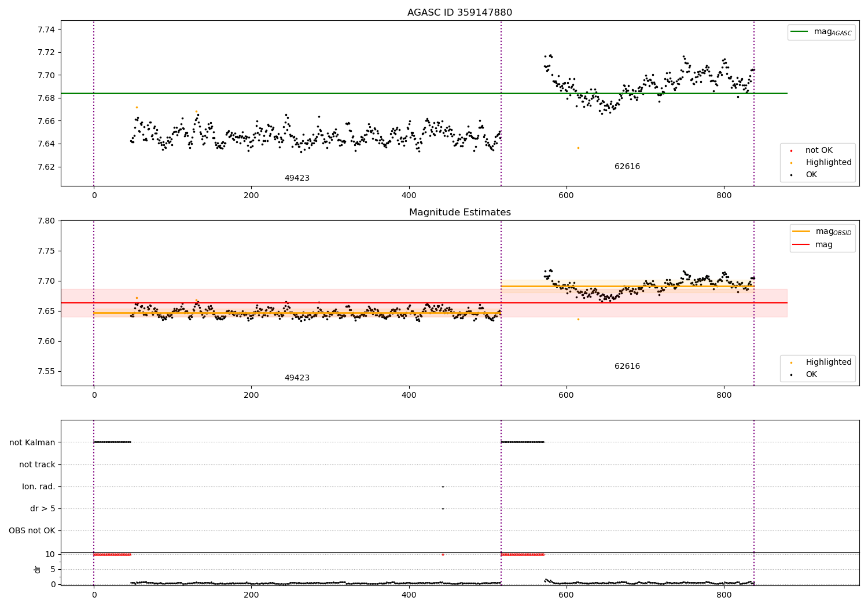Click the "7.65" y-axis tick label
Image resolution: width=868 pixels, height=608 pixels.
click(x=46, y=311)
